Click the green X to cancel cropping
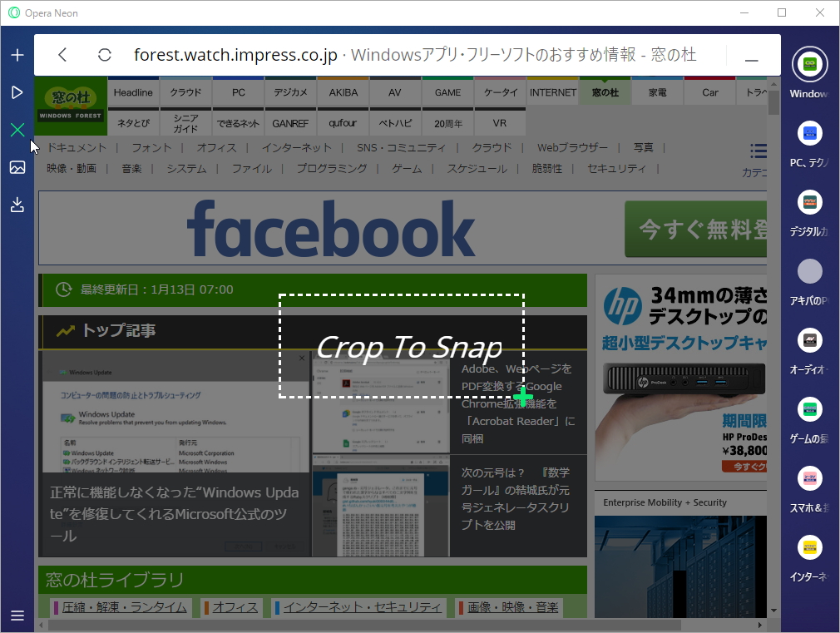The height and width of the screenshot is (633, 840). (x=17, y=130)
